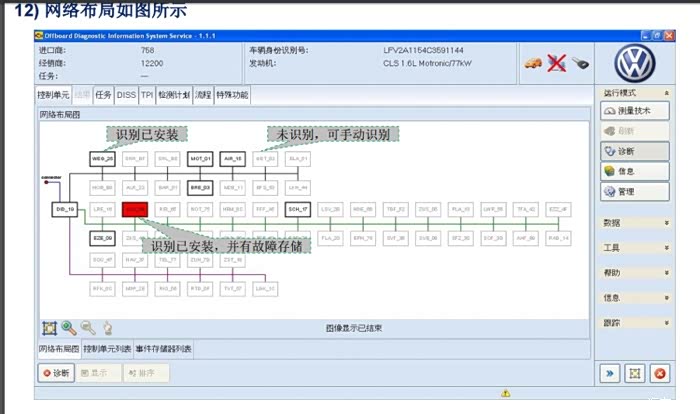
Task: Expand the 跟踪 section
Action: [635, 323]
